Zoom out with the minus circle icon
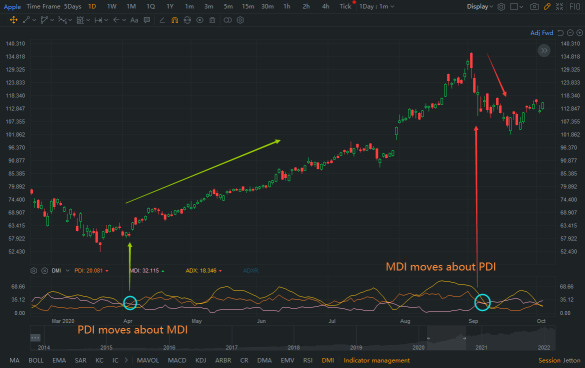 [570, 33]
